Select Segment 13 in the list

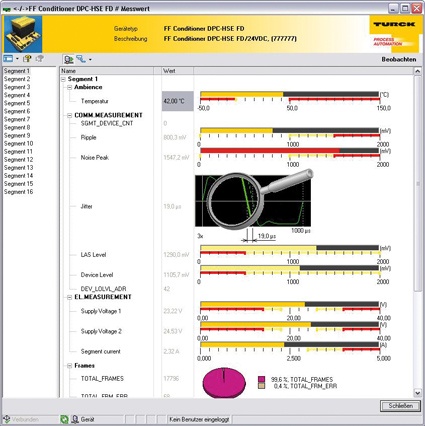coord(18,168)
